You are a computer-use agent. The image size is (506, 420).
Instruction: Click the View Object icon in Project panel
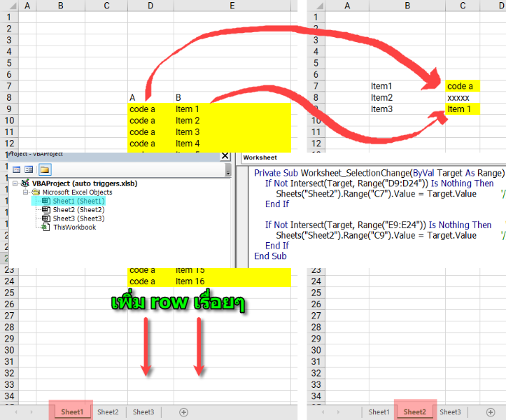[29, 169]
